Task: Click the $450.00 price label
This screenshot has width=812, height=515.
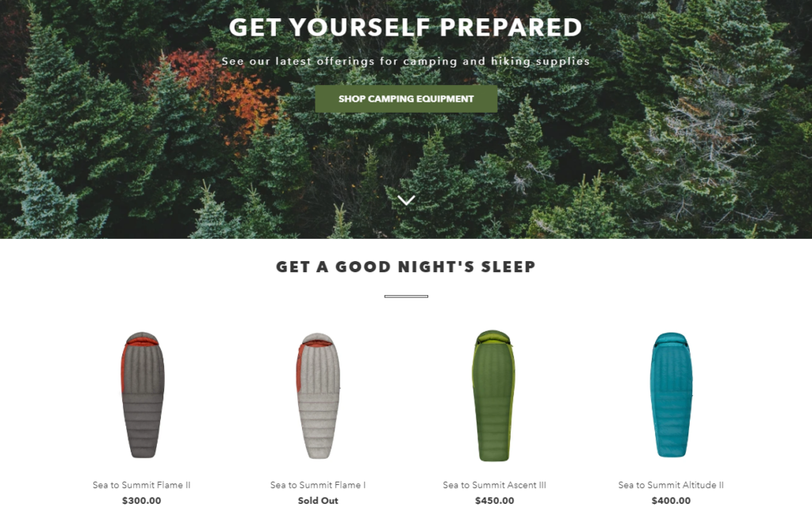Action: [x=494, y=501]
